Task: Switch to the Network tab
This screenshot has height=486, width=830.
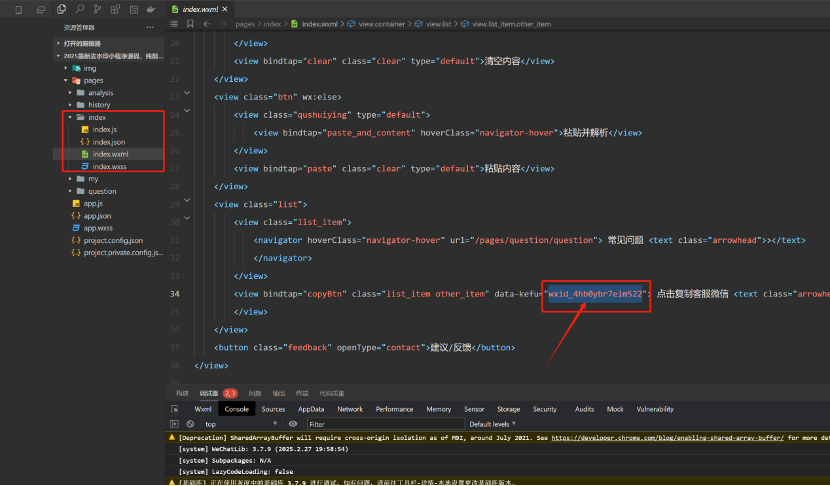Action: tap(350, 409)
